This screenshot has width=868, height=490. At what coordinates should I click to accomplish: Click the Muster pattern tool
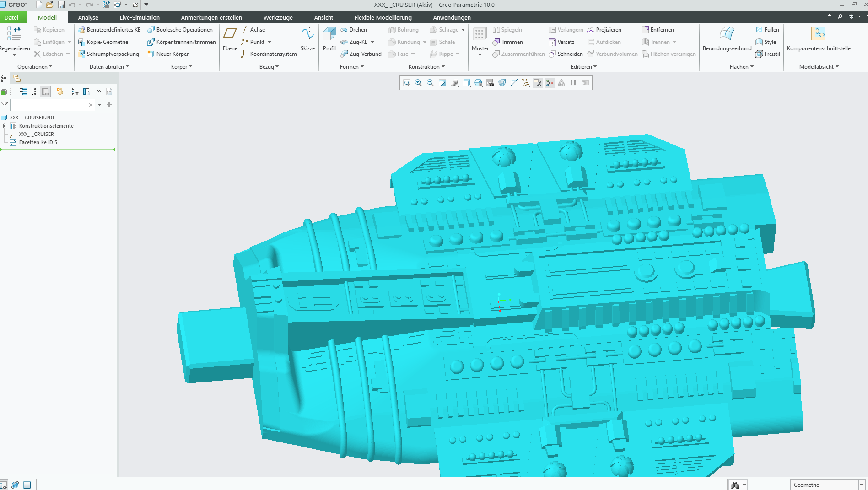[x=480, y=41]
